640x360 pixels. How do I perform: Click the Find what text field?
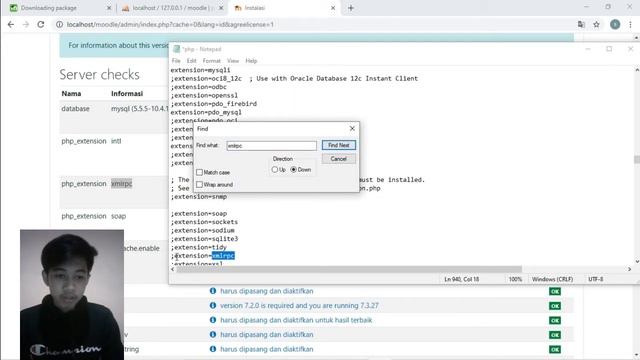coord(271,146)
